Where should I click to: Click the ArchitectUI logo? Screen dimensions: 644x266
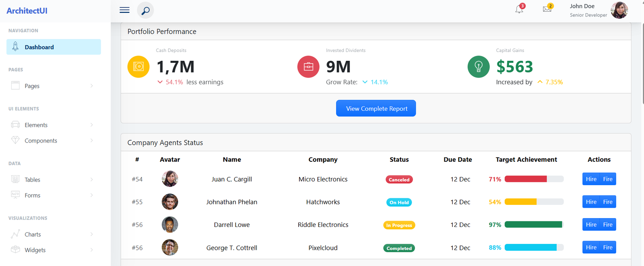coord(27,11)
